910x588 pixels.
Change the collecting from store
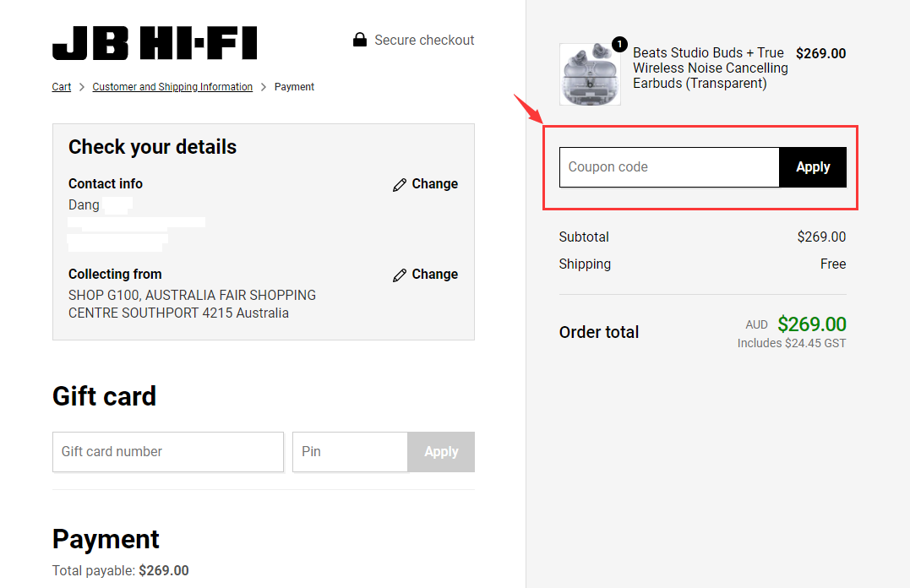(434, 275)
